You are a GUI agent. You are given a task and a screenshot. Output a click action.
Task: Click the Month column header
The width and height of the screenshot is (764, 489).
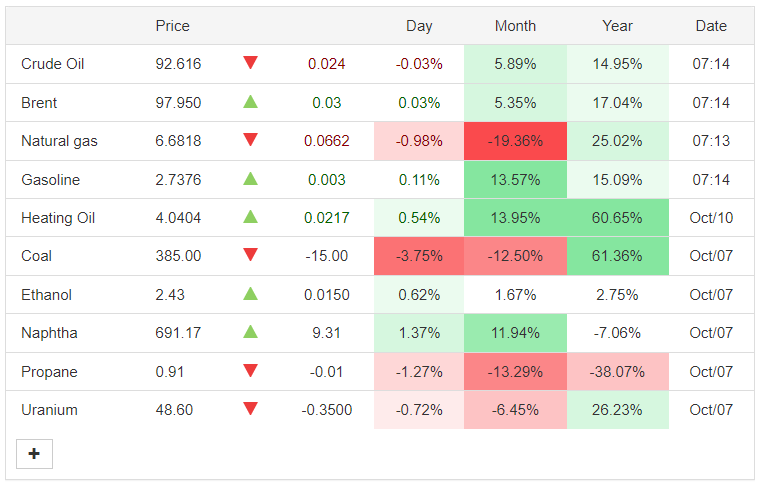coord(516,26)
